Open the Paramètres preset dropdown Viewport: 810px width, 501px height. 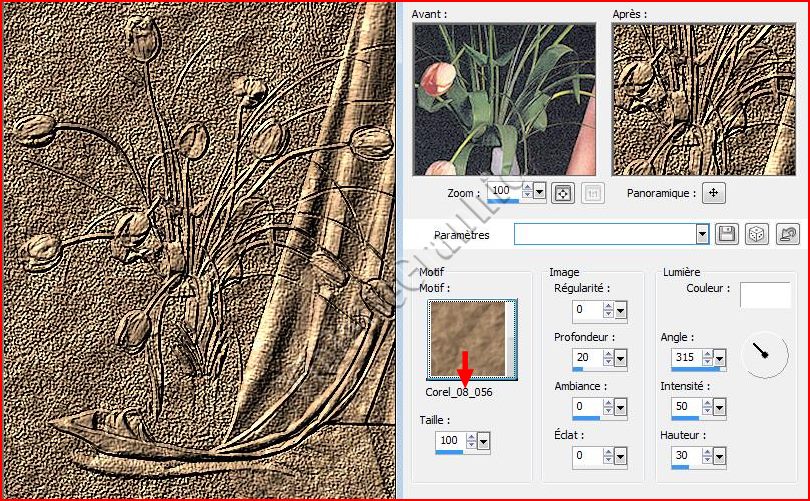[x=702, y=234]
